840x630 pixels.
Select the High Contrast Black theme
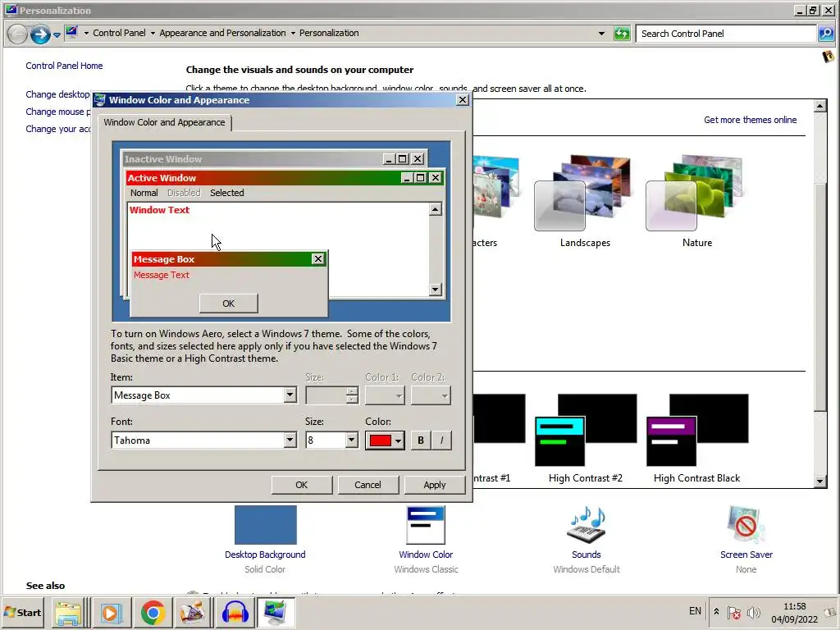tap(697, 438)
